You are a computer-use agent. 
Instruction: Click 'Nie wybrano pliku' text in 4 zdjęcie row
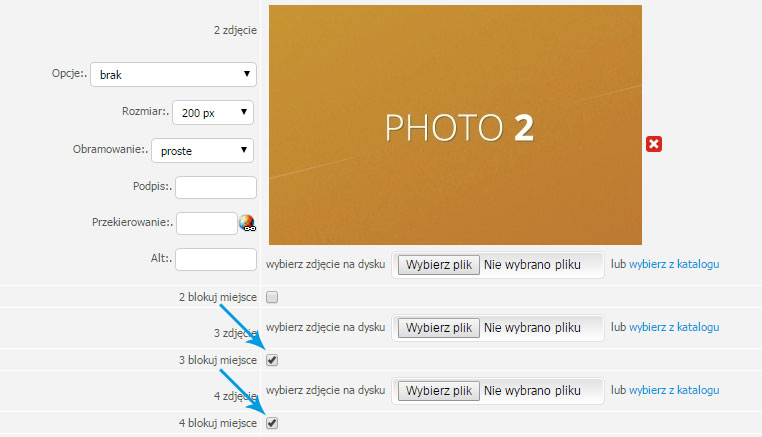click(532, 391)
